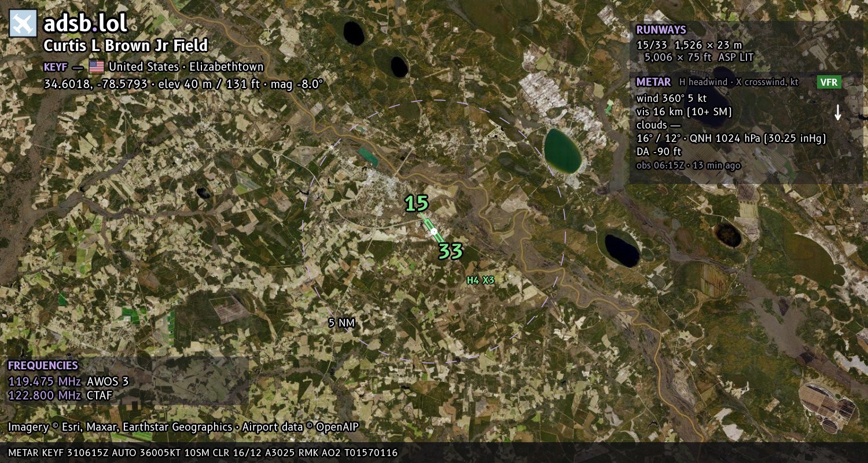
Task: Click the white wind direction arrow
Action: coord(837,112)
